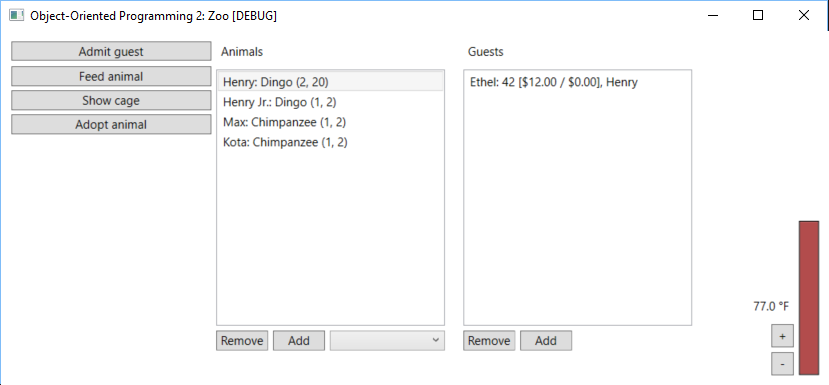Click the Admit guest button
Image resolution: width=829 pixels, height=385 pixels.
[111, 51]
